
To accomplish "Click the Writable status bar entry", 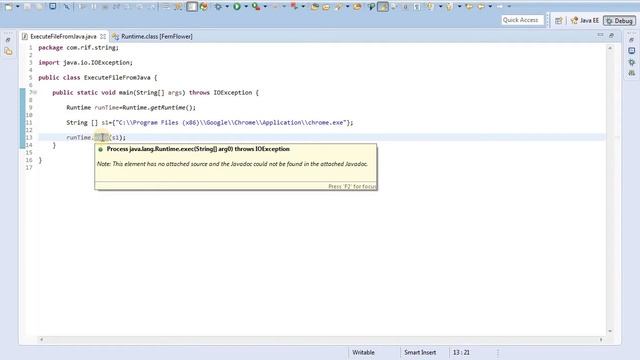I will [363, 352].
